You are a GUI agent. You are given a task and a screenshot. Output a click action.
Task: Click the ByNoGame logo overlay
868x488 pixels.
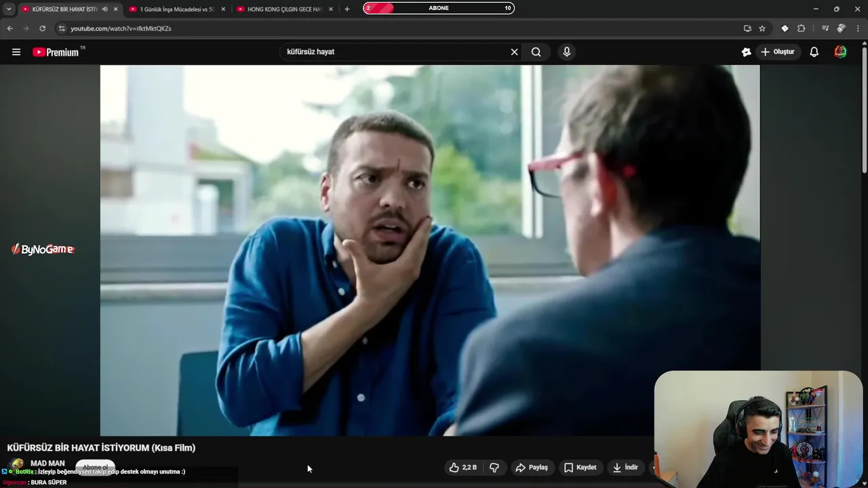click(x=43, y=249)
